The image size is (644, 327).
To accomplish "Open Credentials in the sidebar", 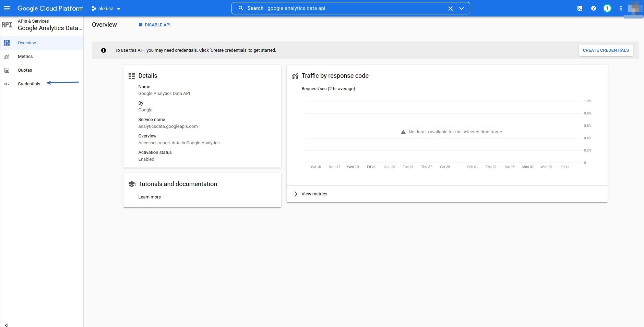I will [29, 84].
